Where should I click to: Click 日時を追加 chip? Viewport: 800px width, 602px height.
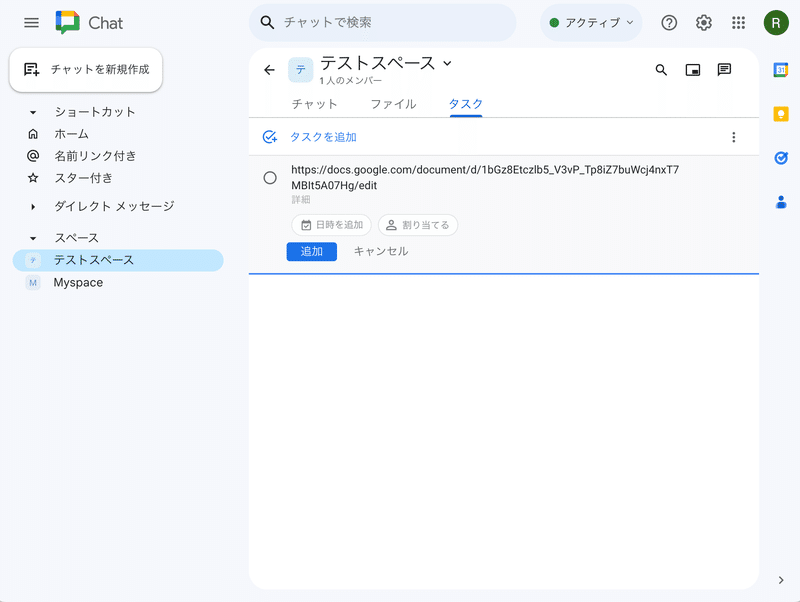click(332, 225)
